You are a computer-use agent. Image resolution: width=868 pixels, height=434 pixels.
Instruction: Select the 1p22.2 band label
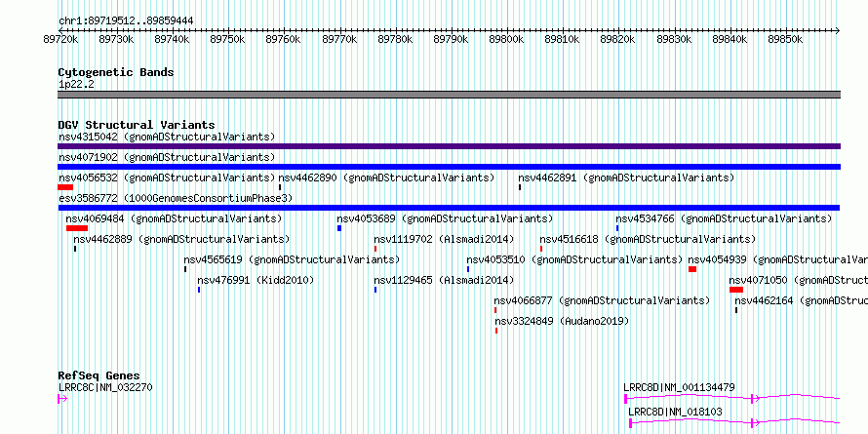[76, 85]
